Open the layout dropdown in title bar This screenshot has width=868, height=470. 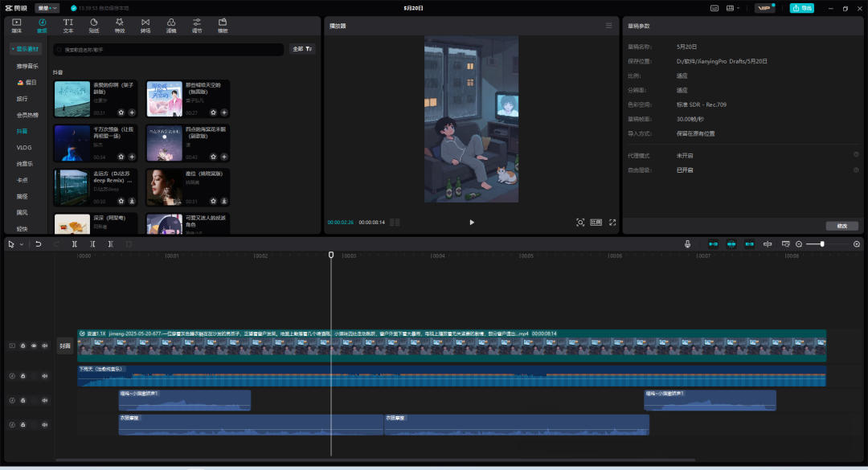[x=733, y=8]
